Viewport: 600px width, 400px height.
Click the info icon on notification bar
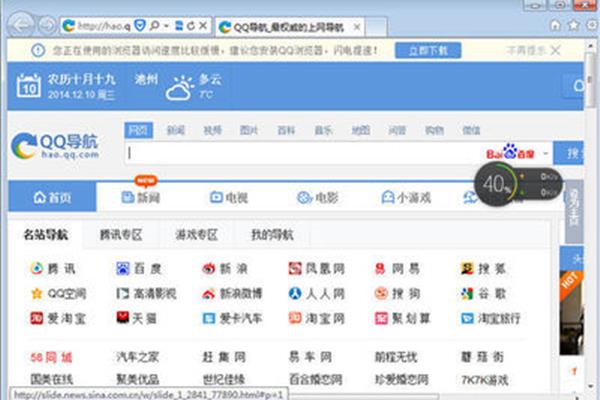[38, 50]
